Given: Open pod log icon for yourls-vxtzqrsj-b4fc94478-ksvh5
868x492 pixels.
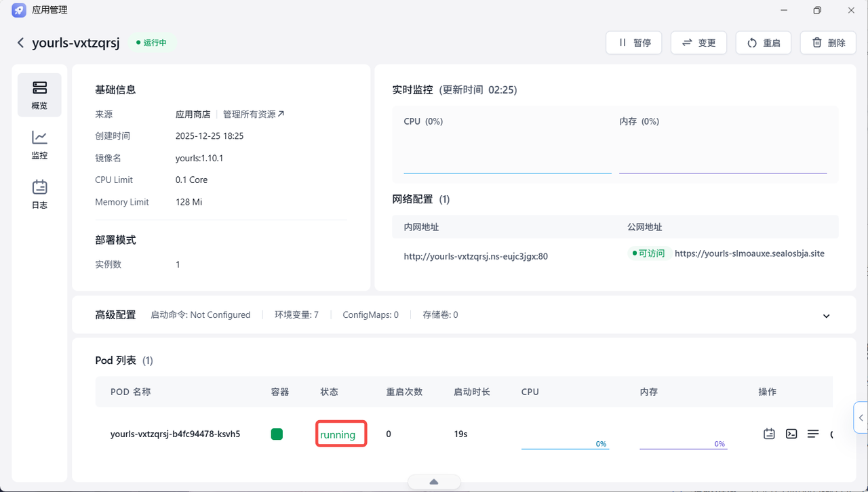Looking at the screenshot, I should click(769, 434).
